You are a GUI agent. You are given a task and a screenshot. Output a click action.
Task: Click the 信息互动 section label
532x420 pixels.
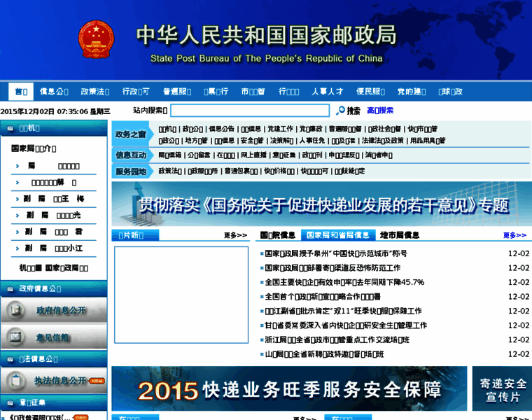(x=131, y=155)
